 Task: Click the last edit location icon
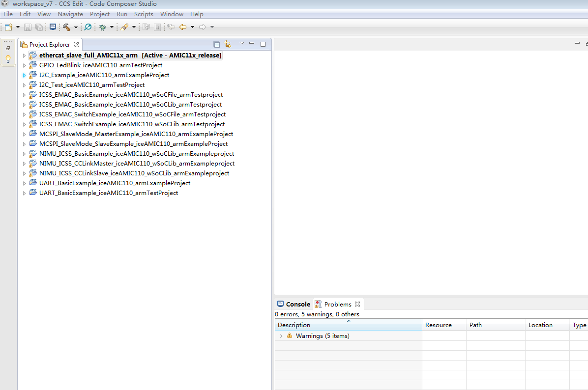[x=172, y=27]
